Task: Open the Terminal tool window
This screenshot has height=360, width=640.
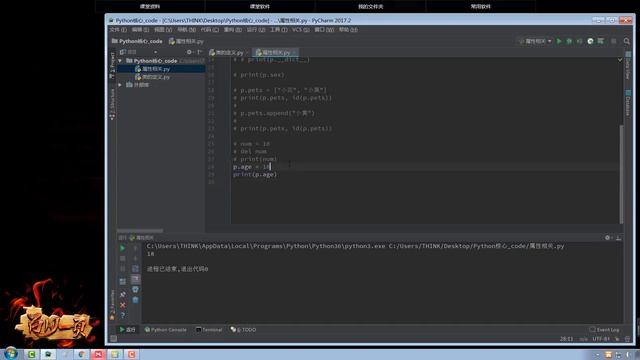Action: (209, 330)
